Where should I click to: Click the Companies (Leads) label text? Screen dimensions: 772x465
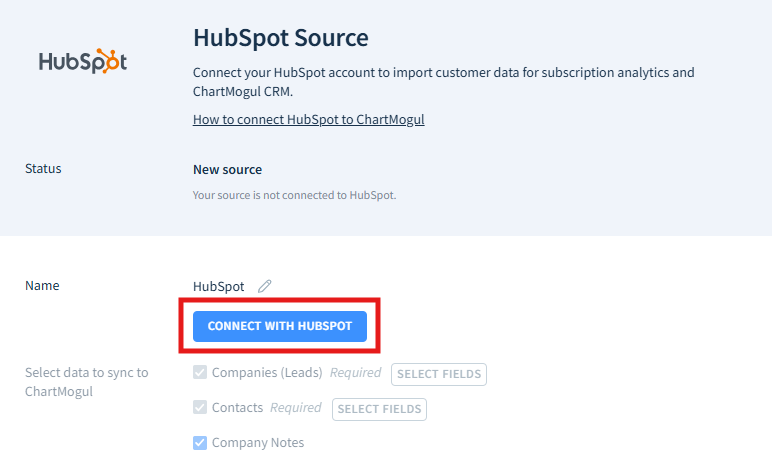click(x=267, y=373)
